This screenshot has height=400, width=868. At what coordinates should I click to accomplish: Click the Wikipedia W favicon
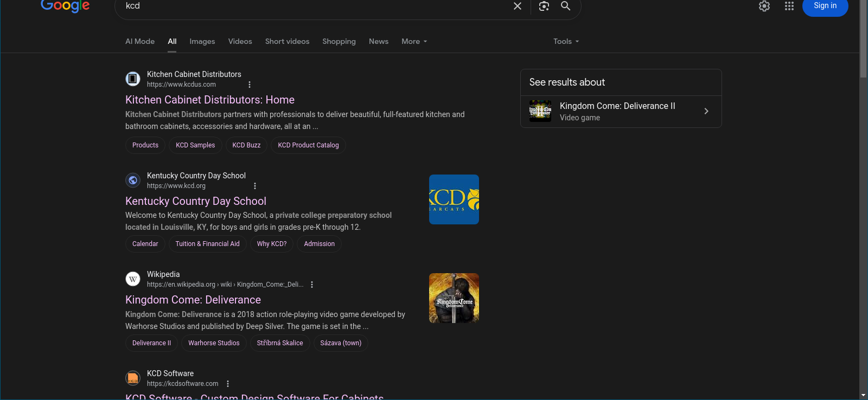tap(133, 279)
